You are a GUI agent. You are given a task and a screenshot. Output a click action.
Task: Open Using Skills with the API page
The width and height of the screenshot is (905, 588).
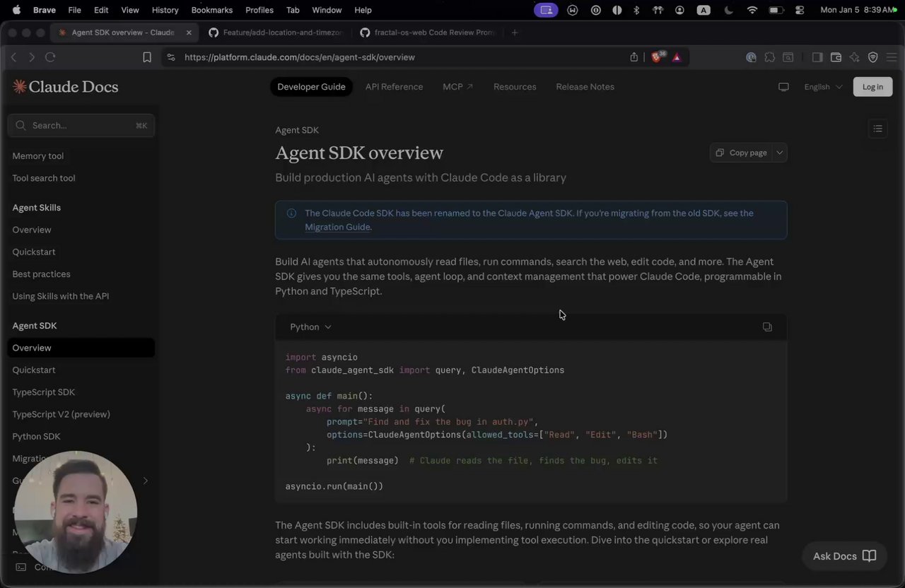pyautogui.click(x=61, y=296)
